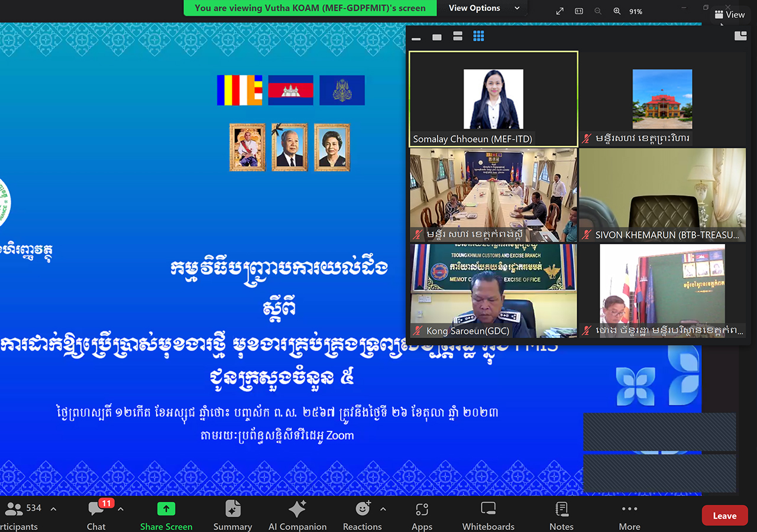Click the Cambodian national flag on slide
757x532 pixels.
(291, 90)
